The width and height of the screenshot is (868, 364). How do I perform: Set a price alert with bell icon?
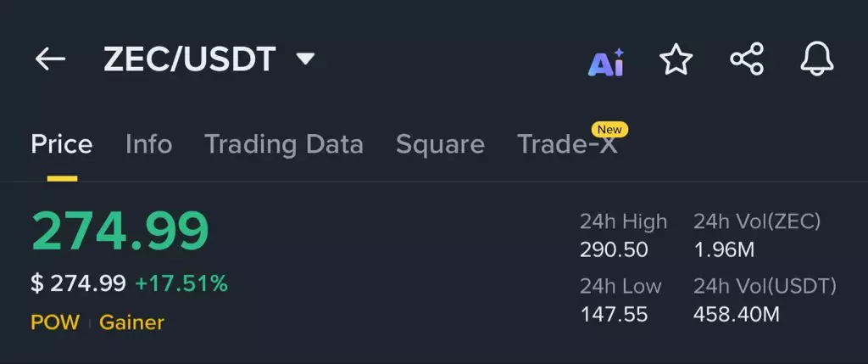coord(817,60)
